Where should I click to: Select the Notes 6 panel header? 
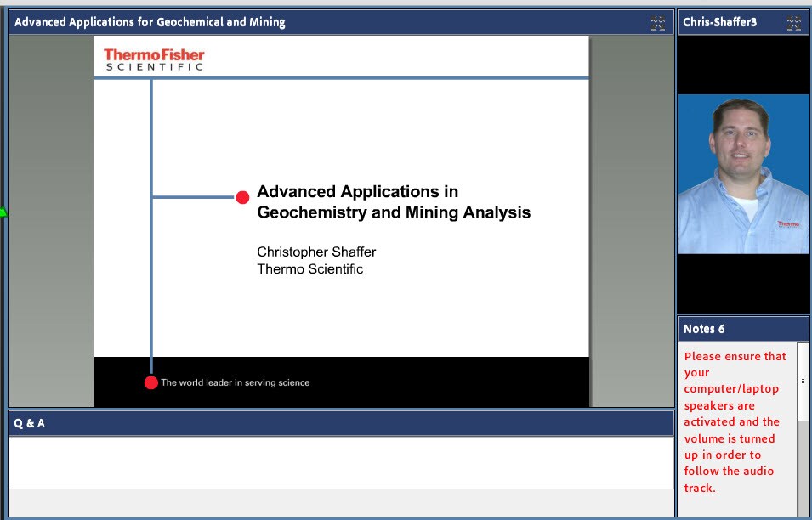(701, 329)
